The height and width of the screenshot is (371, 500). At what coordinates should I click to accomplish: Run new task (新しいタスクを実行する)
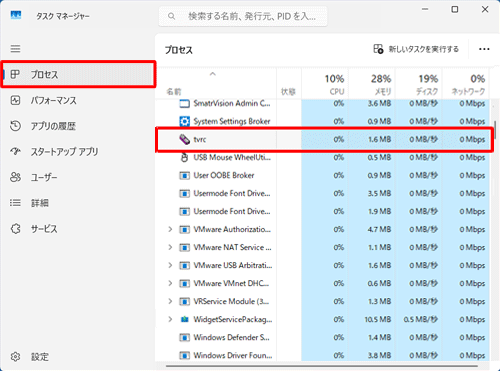pyautogui.click(x=416, y=49)
